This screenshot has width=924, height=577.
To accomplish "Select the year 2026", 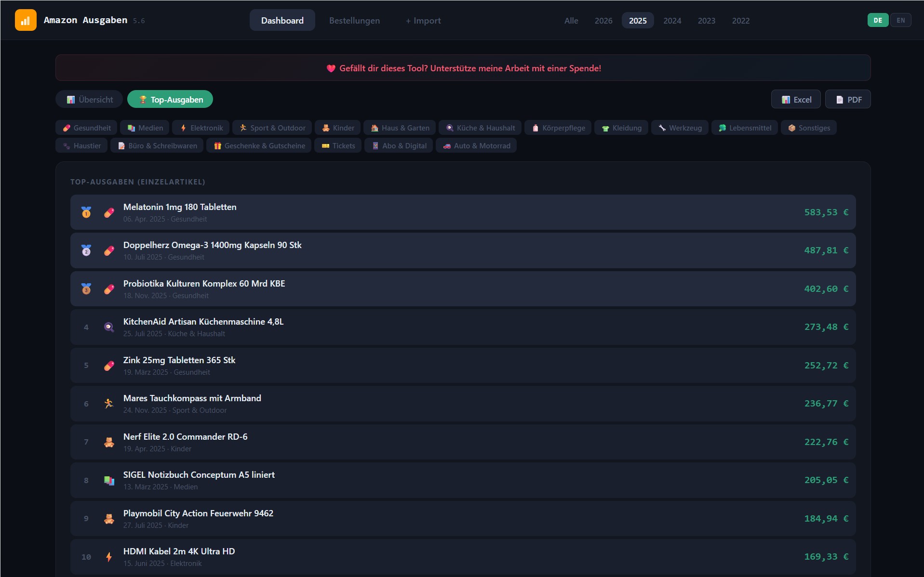I will point(603,20).
